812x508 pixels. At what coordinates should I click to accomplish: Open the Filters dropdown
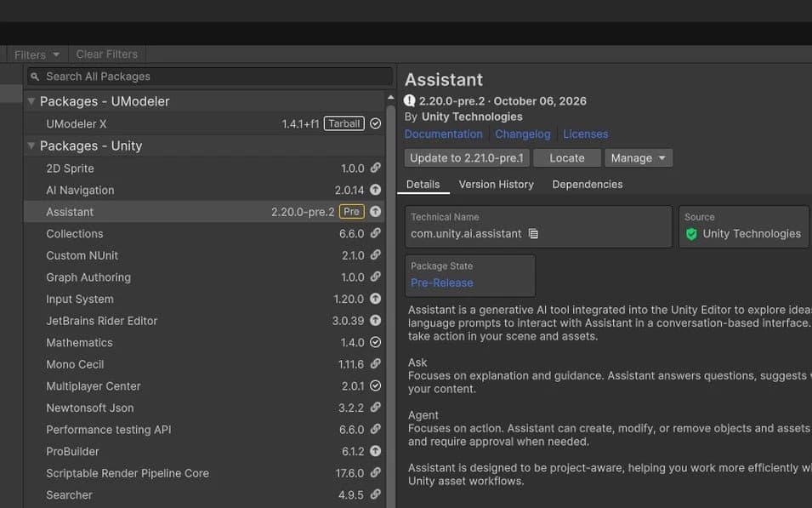click(37, 54)
